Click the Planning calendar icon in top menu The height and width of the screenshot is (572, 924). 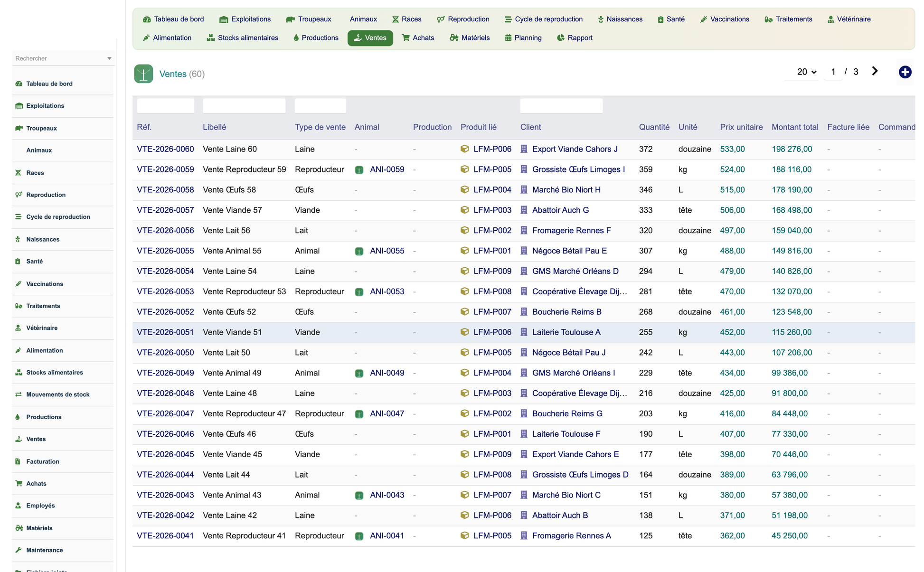click(508, 38)
